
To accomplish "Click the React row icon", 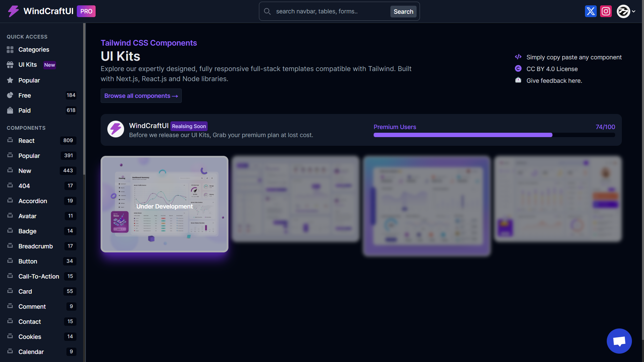I will [x=10, y=140].
